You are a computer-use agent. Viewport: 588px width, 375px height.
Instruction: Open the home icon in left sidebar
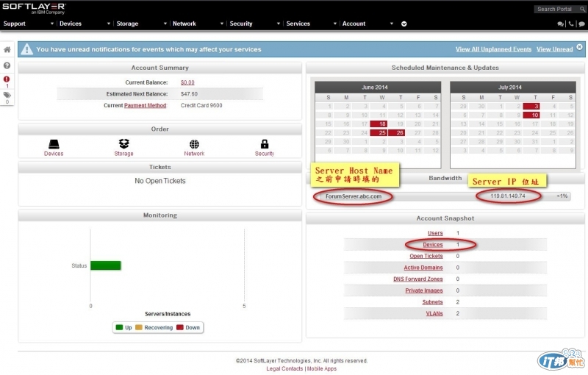click(x=7, y=49)
